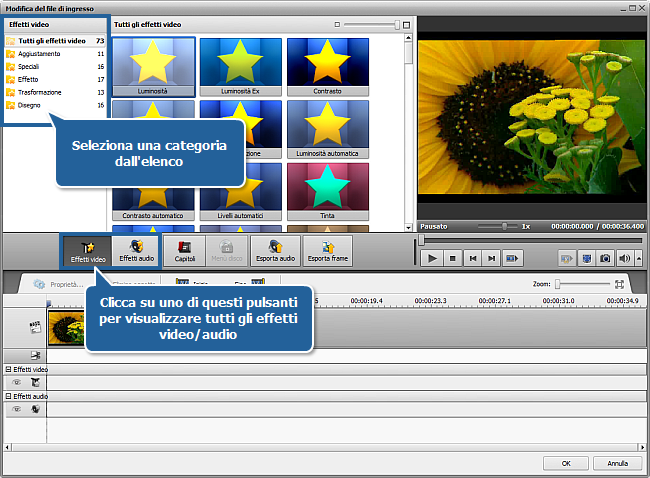Click the sunflower clip on timeline
This screenshot has width=650, height=478.
pos(66,328)
